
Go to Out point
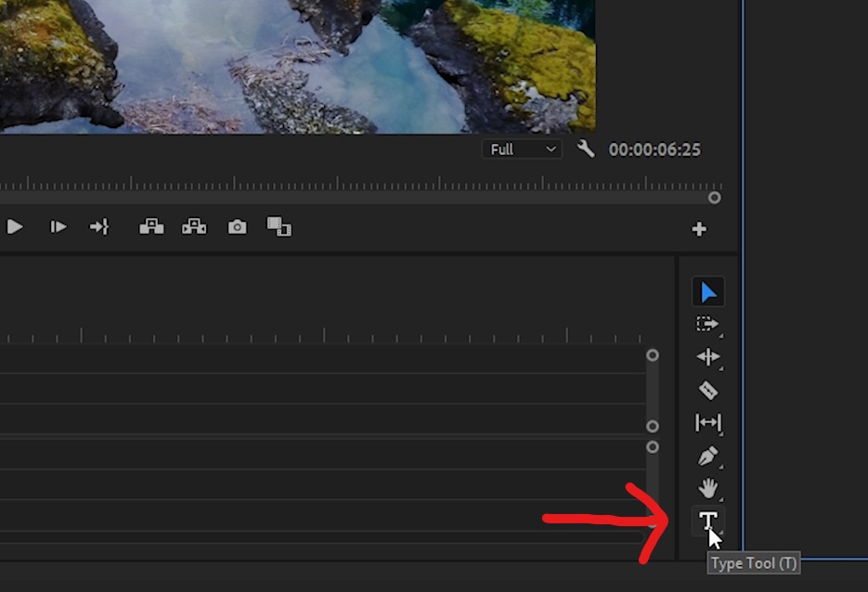(99, 226)
